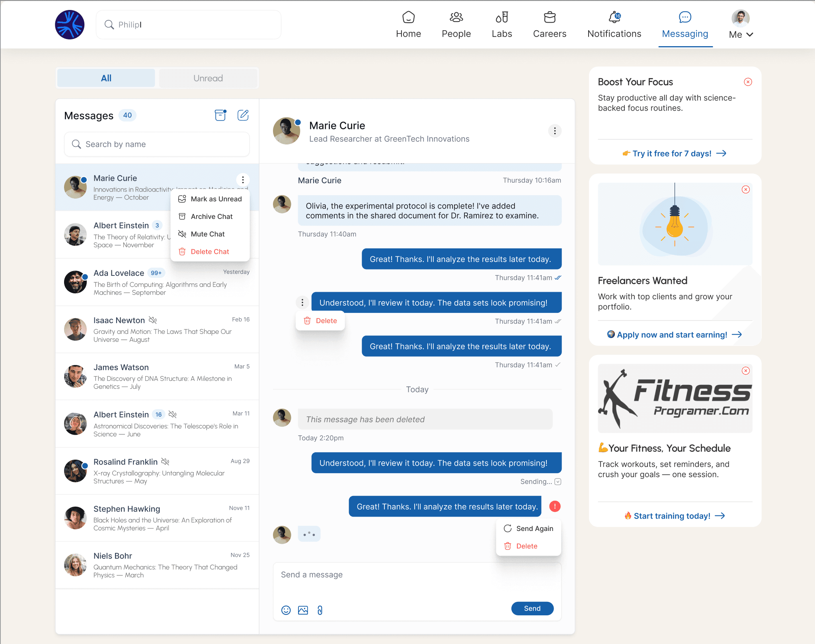815x644 pixels.
Task: Click Marie Curie's avatar in chat header
Action: tap(286, 131)
